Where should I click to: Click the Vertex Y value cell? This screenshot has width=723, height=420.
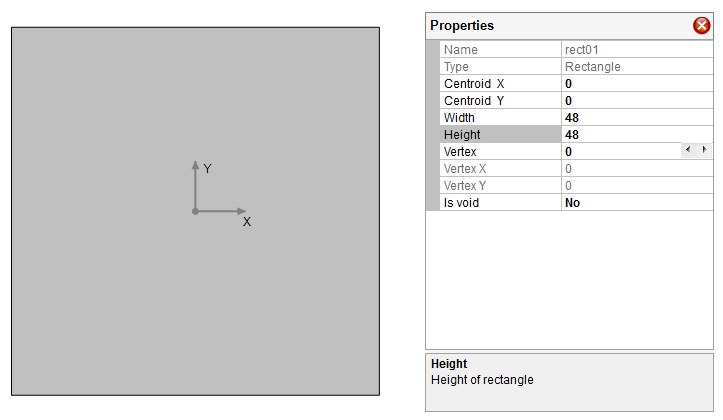point(637,186)
